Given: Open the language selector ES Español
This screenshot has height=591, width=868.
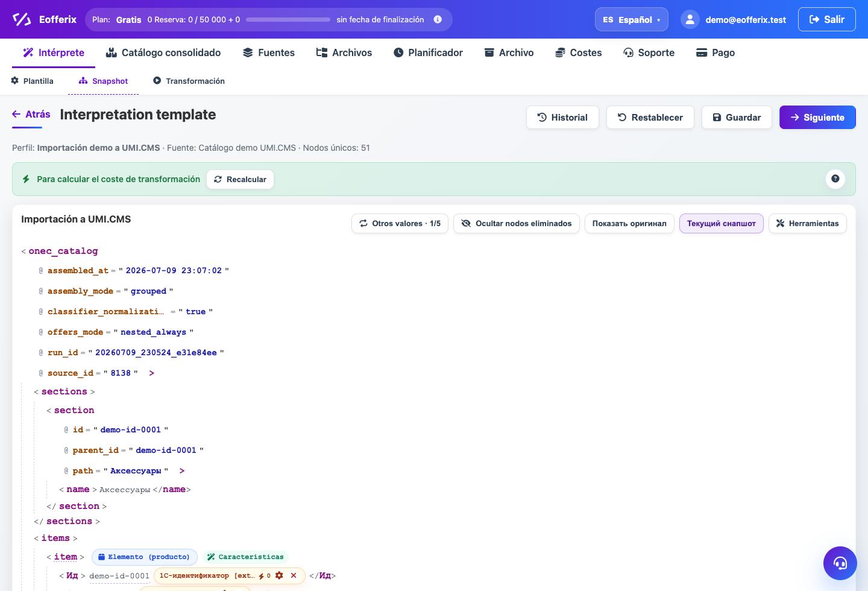Looking at the screenshot, I should point(631,19).
